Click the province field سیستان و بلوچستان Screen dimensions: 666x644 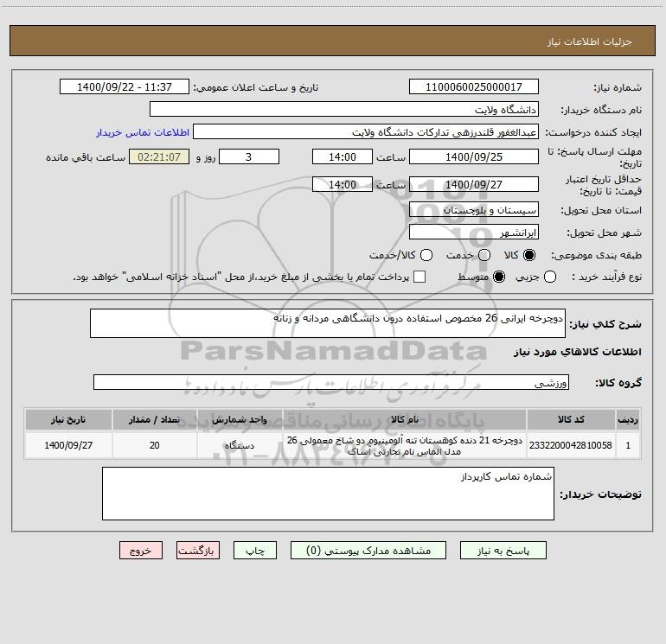click(474, 209)
